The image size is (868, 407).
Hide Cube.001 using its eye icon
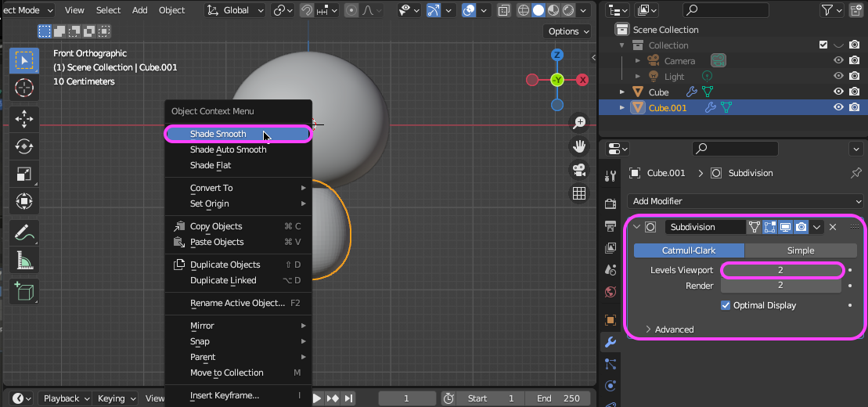(x=838, y=108)
